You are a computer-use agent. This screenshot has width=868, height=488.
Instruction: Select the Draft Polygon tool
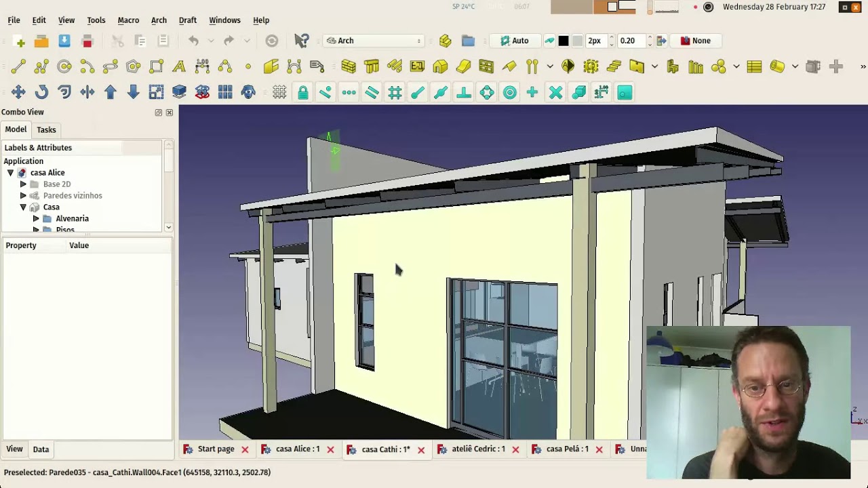point(134,66)
